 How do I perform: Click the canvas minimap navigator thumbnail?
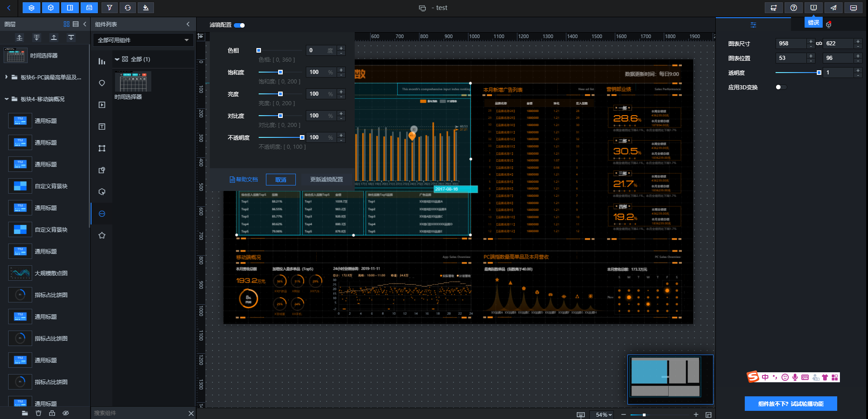click(x=670, y=380)
